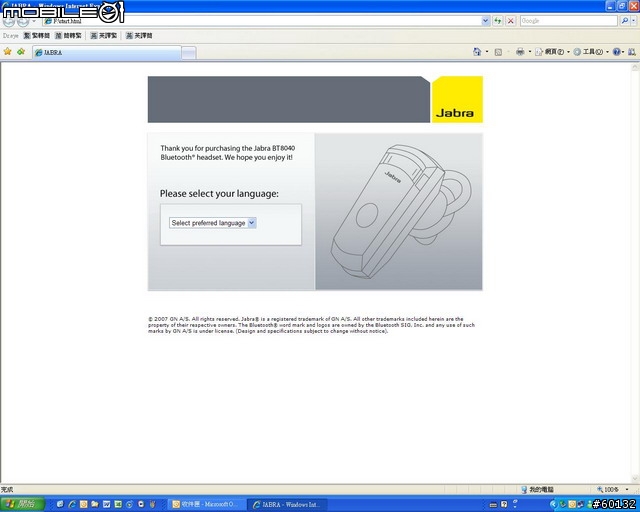640x512 pixels.
Task: Click the magnifier search button
Action: point(624,21)
